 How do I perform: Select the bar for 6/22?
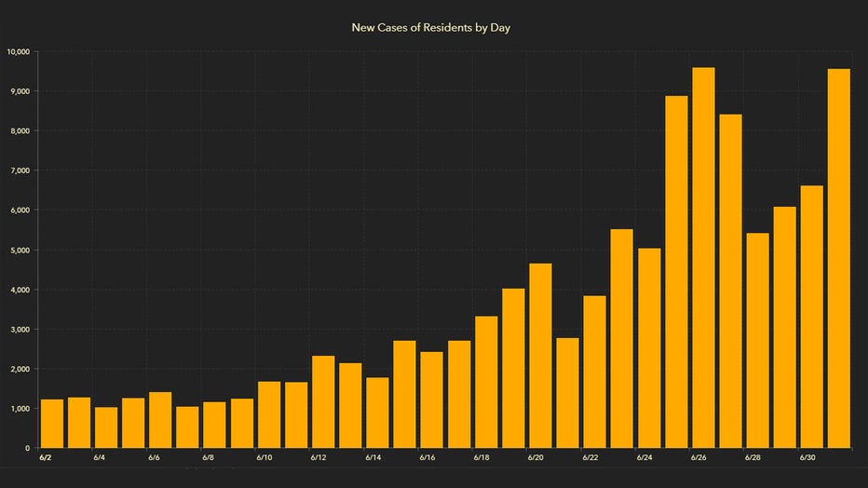[595, 372]
